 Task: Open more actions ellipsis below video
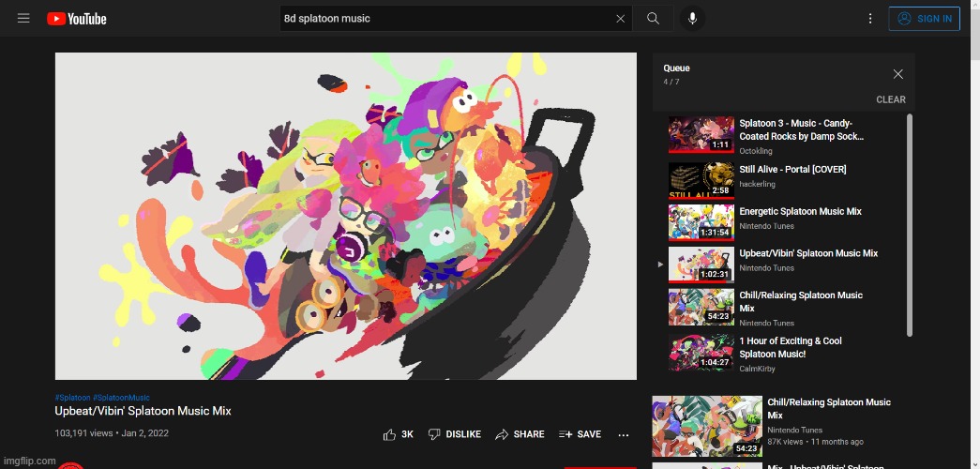623,435
